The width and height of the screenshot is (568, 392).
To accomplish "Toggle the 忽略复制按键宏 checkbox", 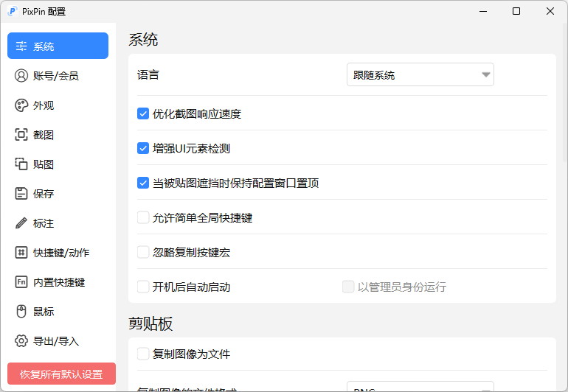I will click(143, 252).
